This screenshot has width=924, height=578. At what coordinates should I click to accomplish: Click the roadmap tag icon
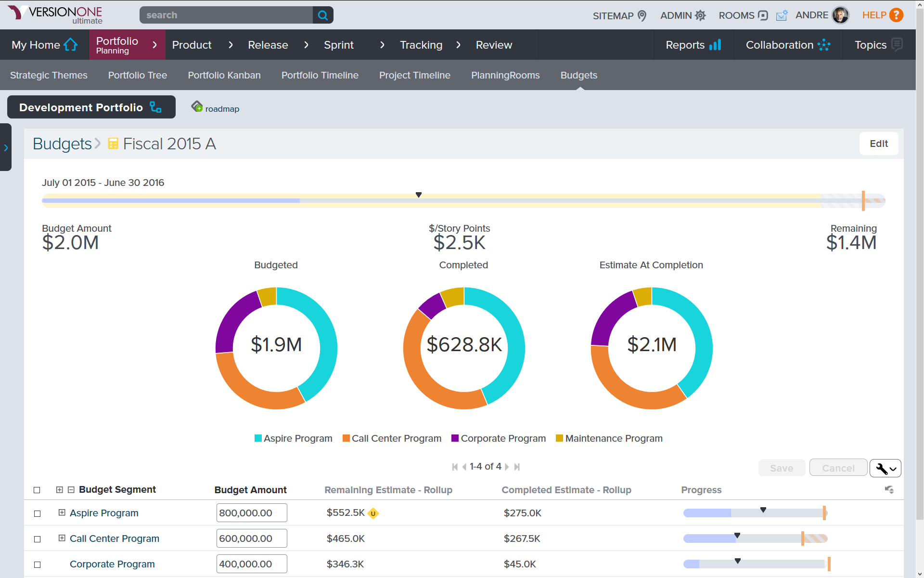point(197,106)
